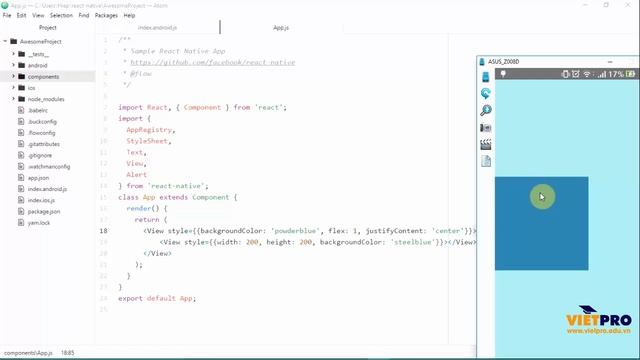
Task: Click the Wi-Fi icon in phone status bar
Action: 587,74
